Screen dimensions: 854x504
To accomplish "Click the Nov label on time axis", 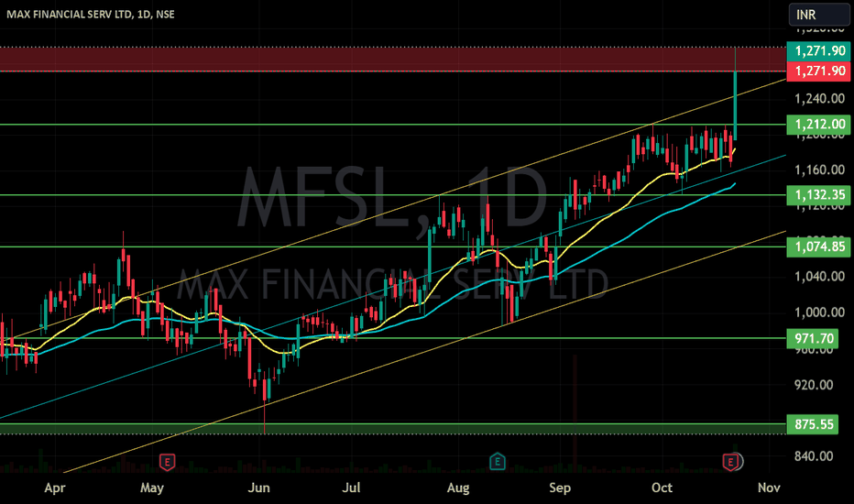I will [x=769, y=488].
